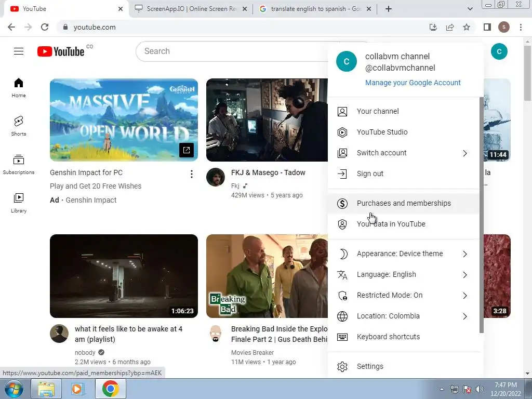Click Genshin Impact for PC ad title
Viewport: 532px width, 399px height.
point(86,172)
